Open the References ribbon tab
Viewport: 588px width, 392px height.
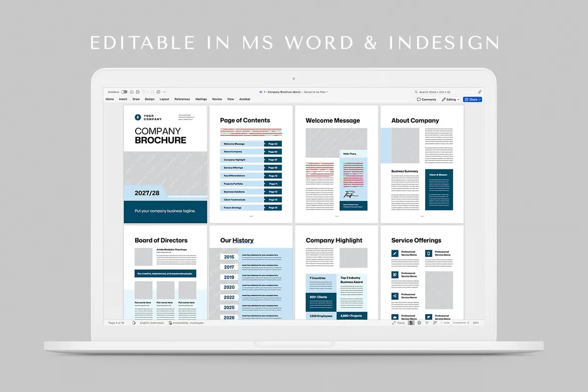tap(182, 100)
